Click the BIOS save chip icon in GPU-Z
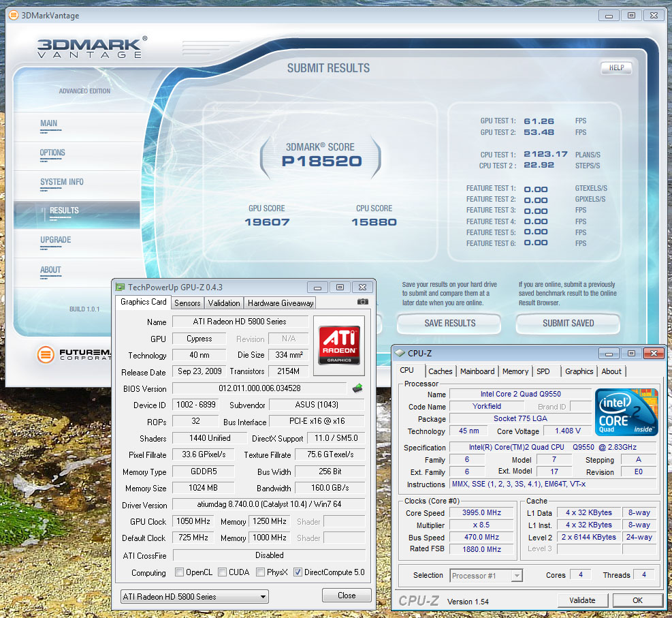This screenshot has height=618, width=672. coord(357,388)
